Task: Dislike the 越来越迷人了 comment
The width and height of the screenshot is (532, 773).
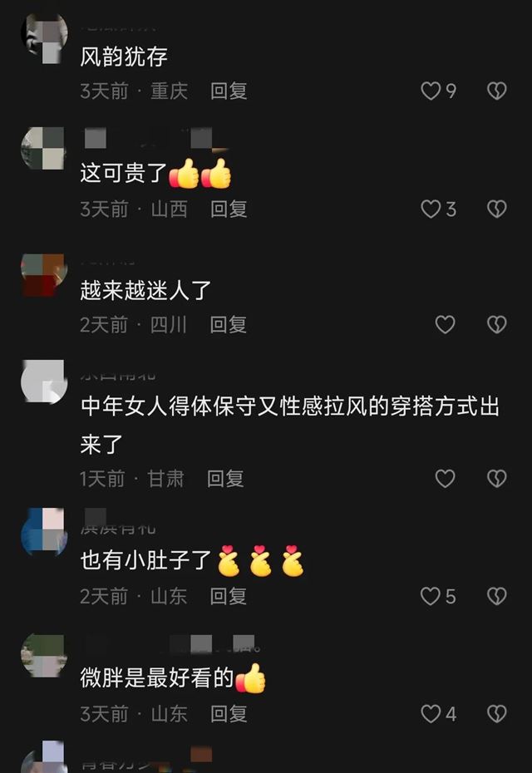Action: [496, 324]
